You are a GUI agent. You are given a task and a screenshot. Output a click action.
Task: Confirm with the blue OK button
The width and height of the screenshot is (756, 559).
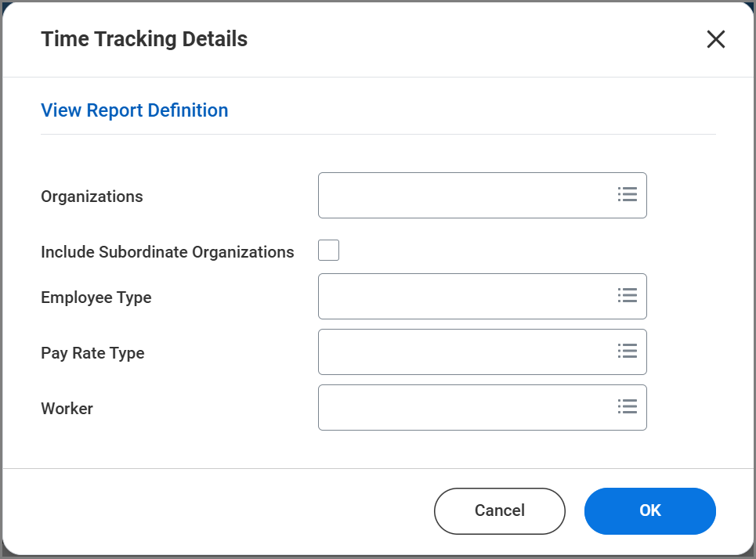tap(649, 510)
